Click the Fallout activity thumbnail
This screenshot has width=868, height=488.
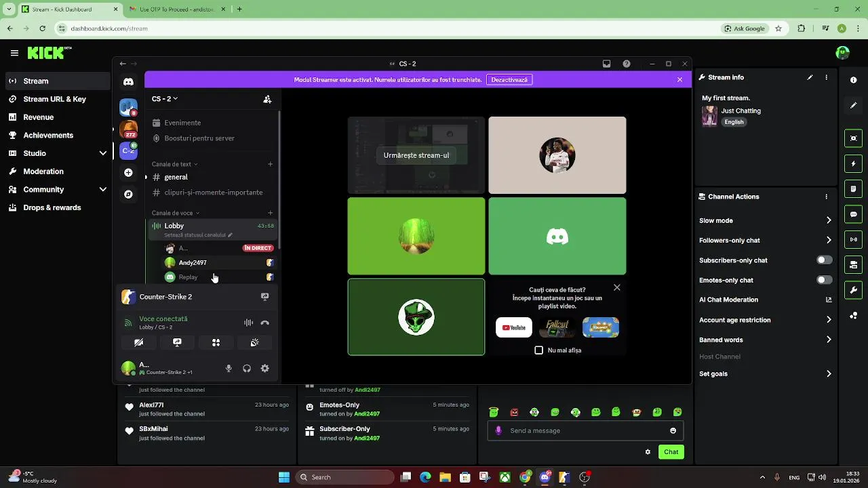pos(557,327)
